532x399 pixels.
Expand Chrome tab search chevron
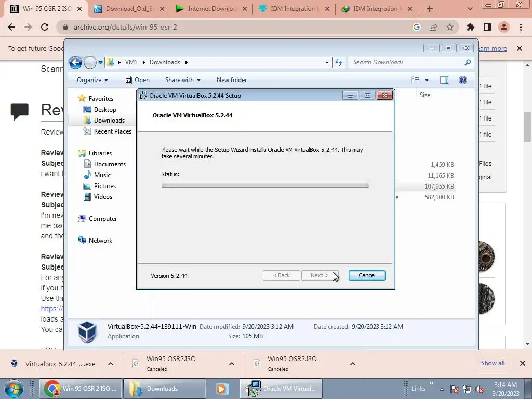pyautogui.click(x=470, y=9)
